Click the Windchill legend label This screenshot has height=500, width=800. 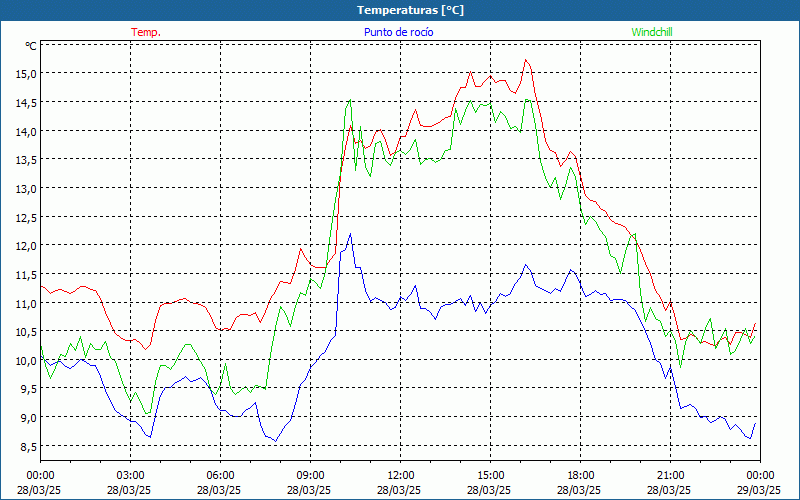[x=652, y=32]
